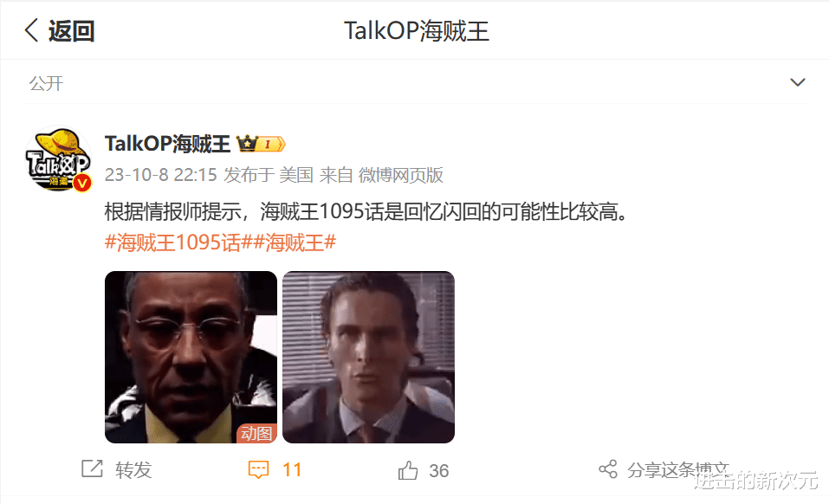
Task: Go back via the 返回 label
Action: [71, 30]
